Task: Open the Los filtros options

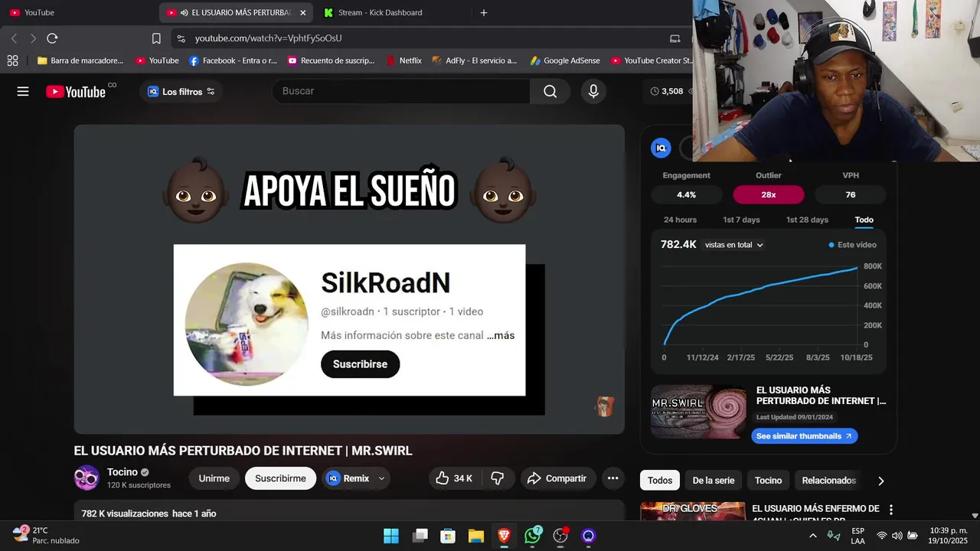Action: click(181, 92)
